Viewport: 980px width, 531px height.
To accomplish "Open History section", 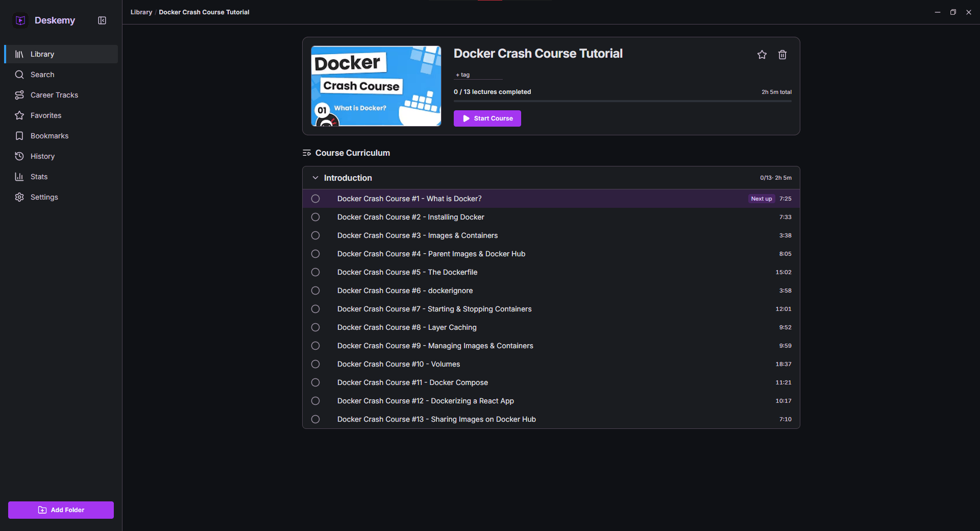I will click(61, 156).
